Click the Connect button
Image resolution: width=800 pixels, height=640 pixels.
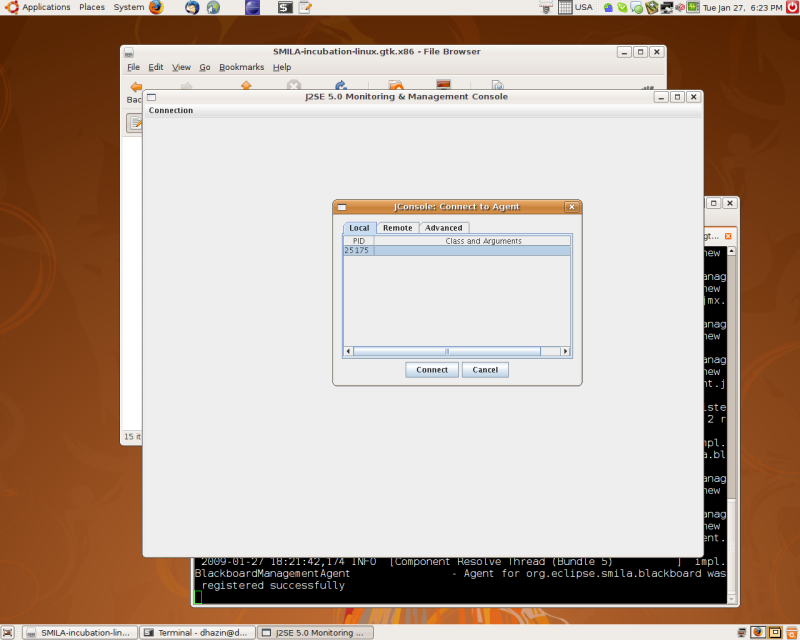click(432, 370)
